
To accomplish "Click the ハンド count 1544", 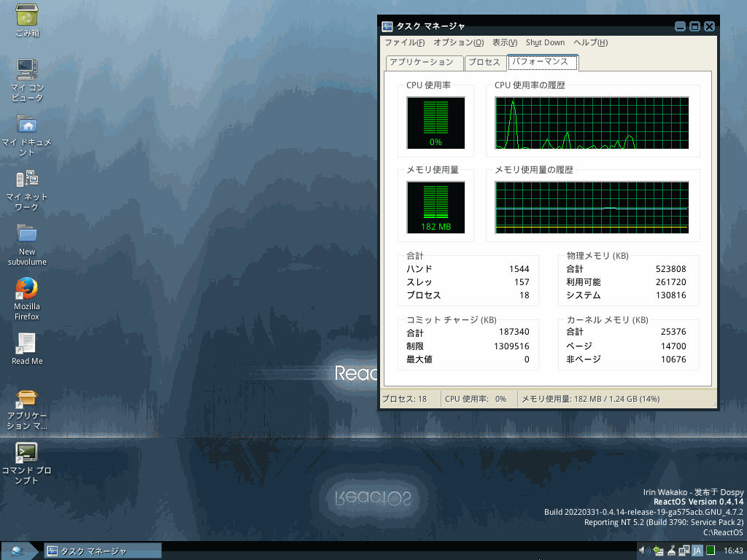I will [x=519, y=268].
